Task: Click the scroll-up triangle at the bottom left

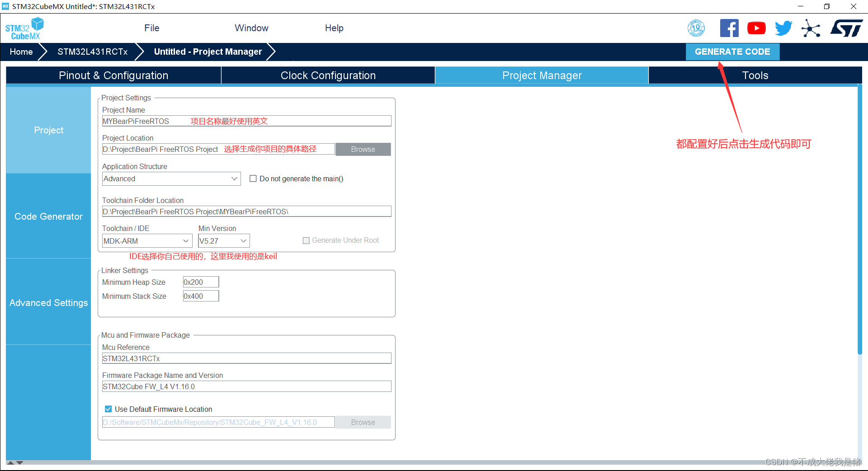Action: [11, 463]
